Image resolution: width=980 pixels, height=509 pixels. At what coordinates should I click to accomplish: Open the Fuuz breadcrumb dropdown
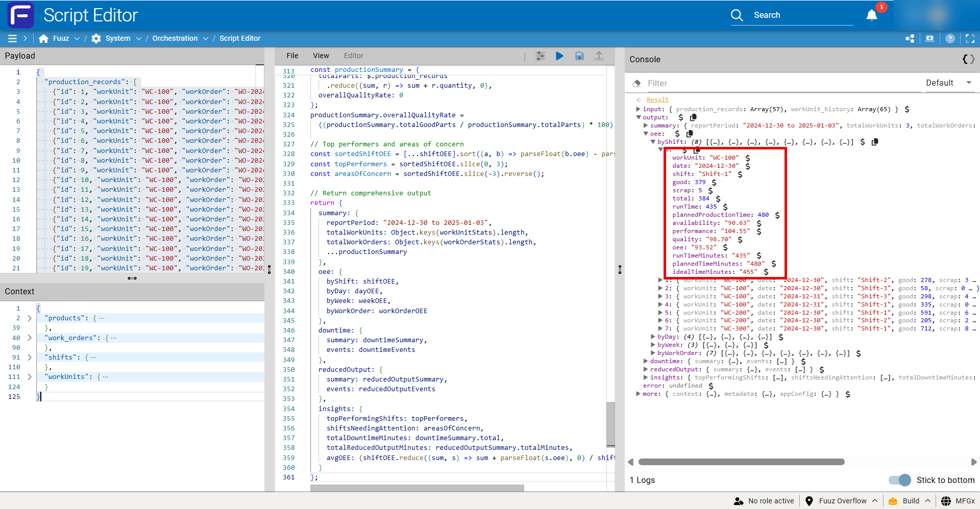(77, 38)
